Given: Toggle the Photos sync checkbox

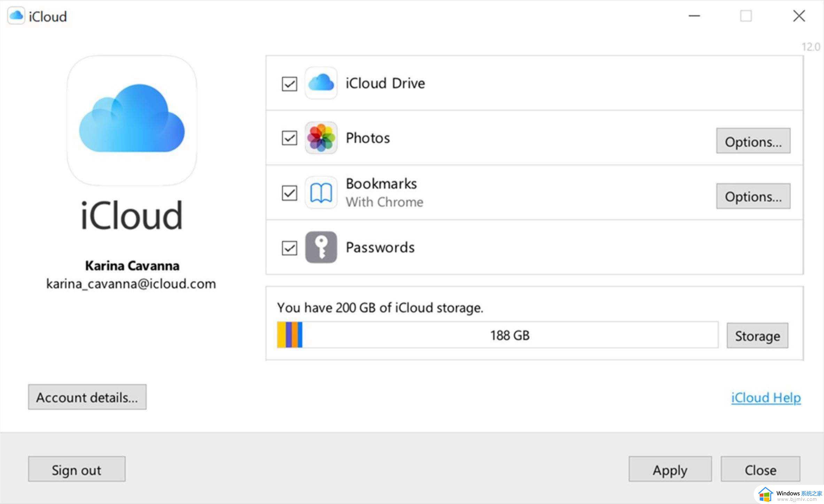Looking at the screenshot, I should [x=289, y=137].
